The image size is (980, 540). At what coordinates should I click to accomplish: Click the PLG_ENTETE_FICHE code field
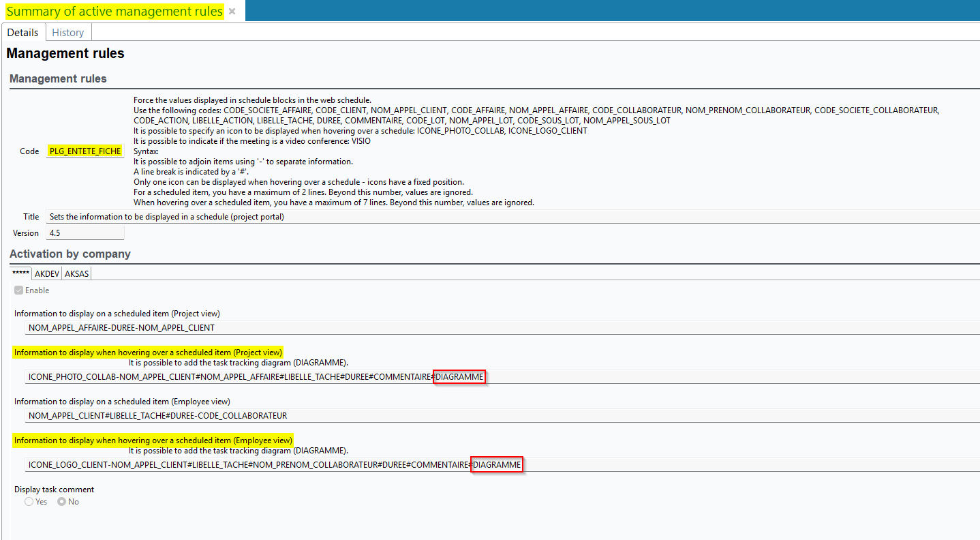(x=85, y=151)
